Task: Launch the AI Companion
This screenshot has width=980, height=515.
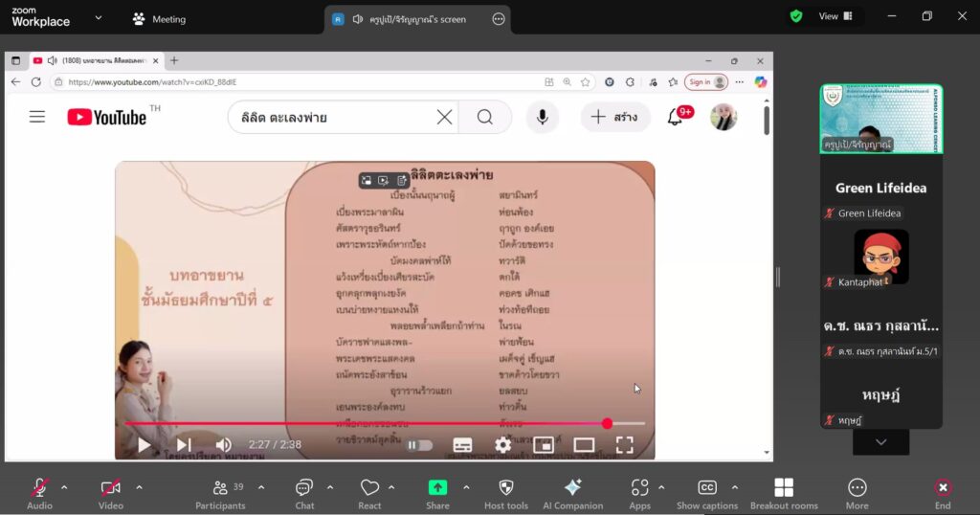Action: (x=572, y=494)
